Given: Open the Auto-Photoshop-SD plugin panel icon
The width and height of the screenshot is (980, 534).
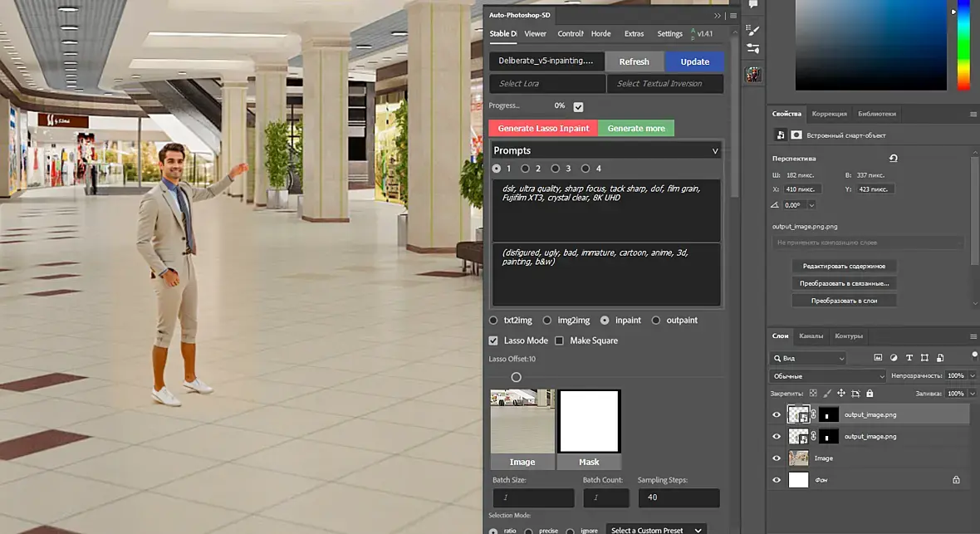Looking at the screenshot, I should click(x=753, y=75).
